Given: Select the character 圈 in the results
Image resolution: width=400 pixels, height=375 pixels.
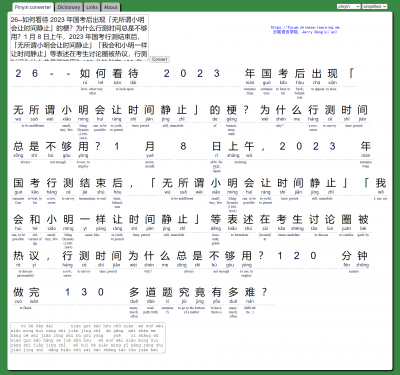Looking at the screenshot, I should click(346, 219).
